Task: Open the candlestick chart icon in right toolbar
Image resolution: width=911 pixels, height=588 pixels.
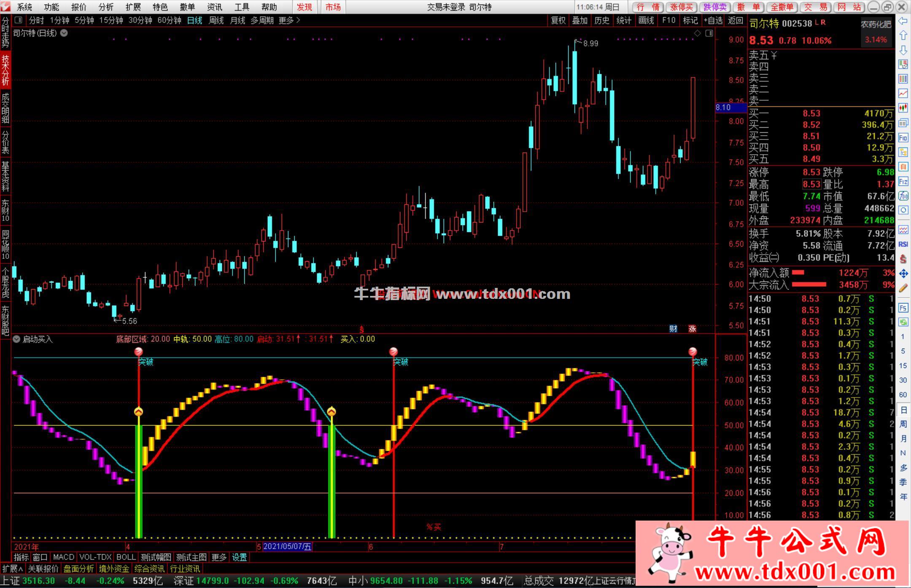Action: click(x=903, y=108)
